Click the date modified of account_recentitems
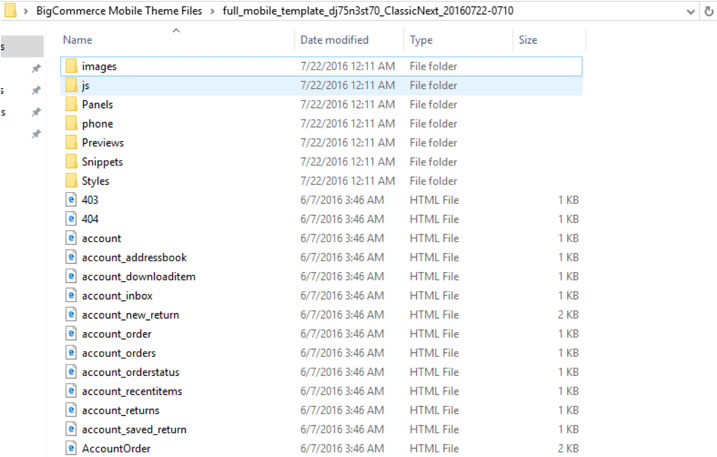The width and height of the screenshot is (717, 457). click(x=342, y=391)
